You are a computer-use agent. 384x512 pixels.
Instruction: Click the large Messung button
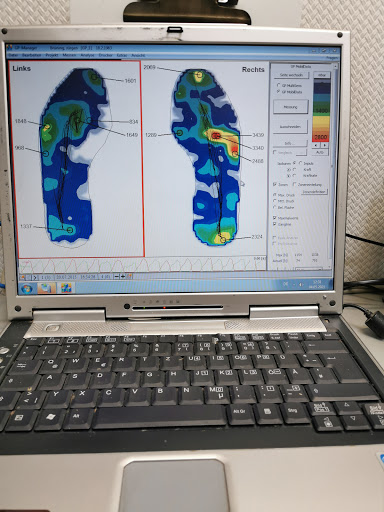(290, 107)
